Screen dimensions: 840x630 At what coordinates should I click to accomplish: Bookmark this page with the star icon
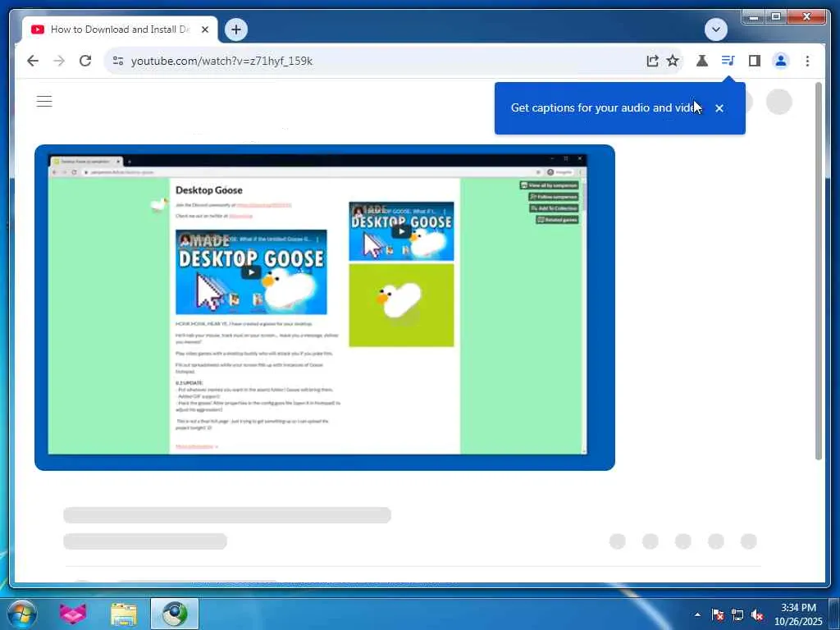coord(673,61)
